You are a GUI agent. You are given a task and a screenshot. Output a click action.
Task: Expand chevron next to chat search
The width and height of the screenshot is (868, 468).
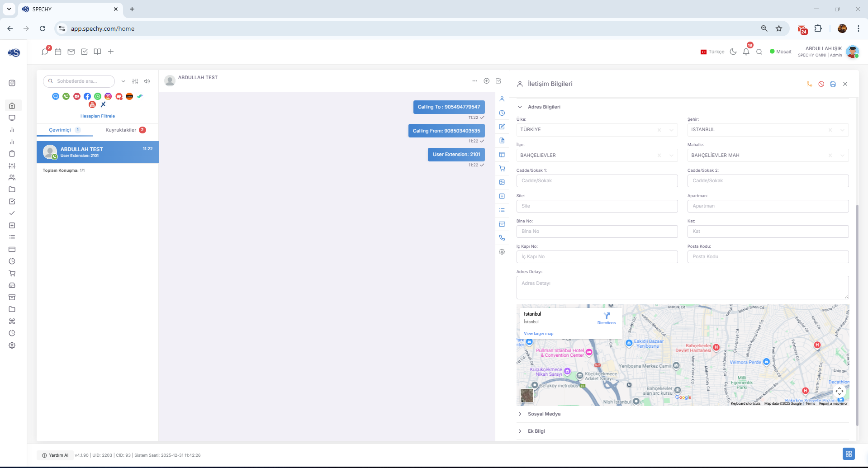click(123, 81)
